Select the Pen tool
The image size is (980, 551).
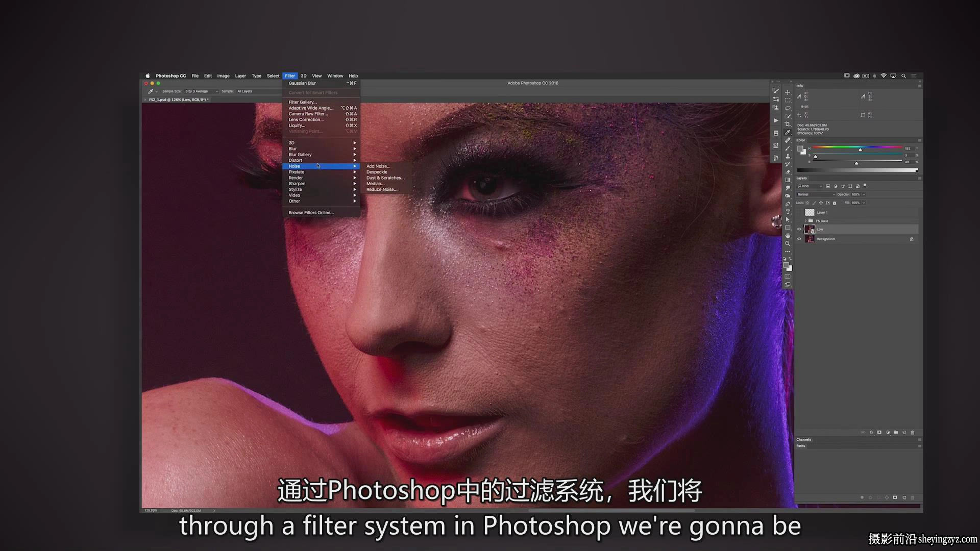point(788,204)
